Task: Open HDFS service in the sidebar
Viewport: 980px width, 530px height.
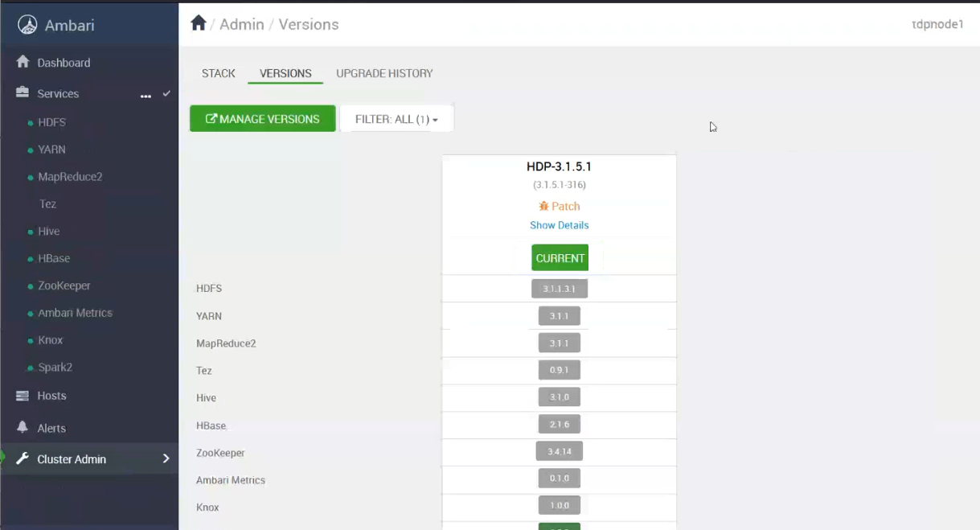Action: point(51,122)
